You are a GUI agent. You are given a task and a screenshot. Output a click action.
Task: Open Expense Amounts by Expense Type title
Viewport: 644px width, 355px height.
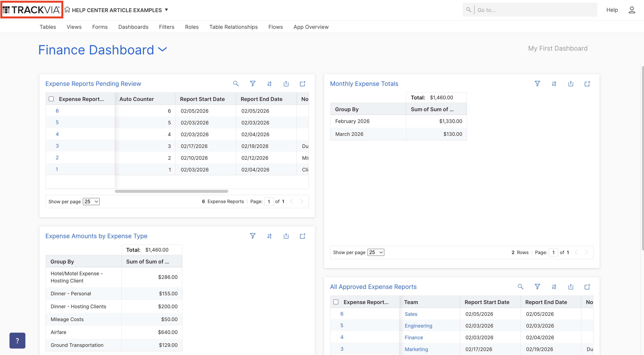[x=96, y=236]
